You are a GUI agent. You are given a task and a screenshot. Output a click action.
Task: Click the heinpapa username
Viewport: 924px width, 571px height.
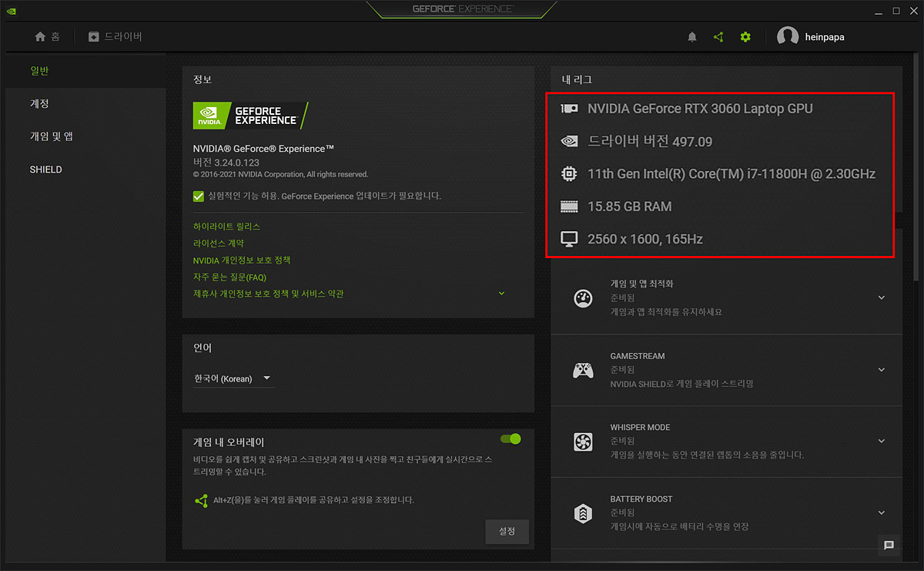tap(825, 37)
